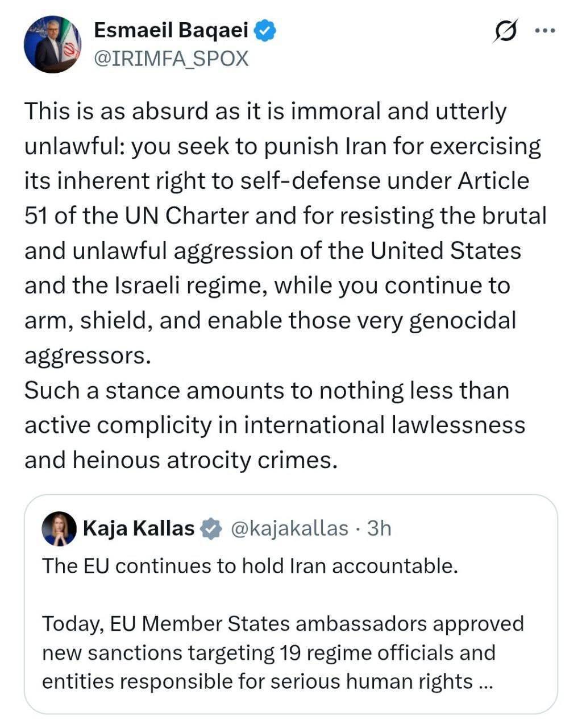Open Esmaeil Baqaei's profile picture
The width and height of the screenshot is (582, 728).
tap(52, 44)
